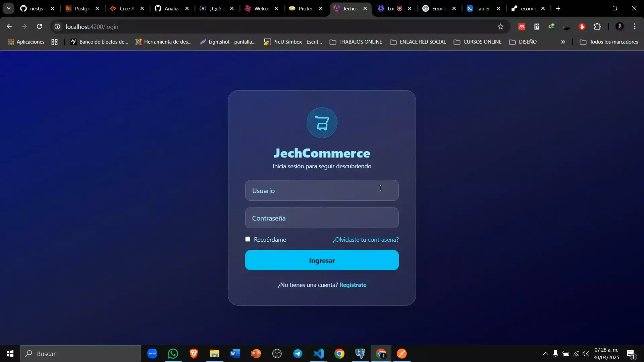
Task: Launch OBS Studio from the taskbar
Action: click(x=277, y=354)
